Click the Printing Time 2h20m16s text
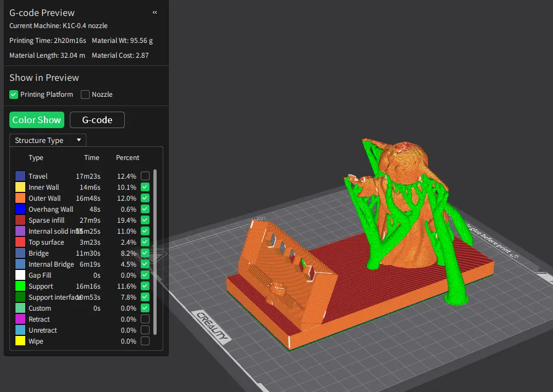Screen dimensions: 553x392 48,41
